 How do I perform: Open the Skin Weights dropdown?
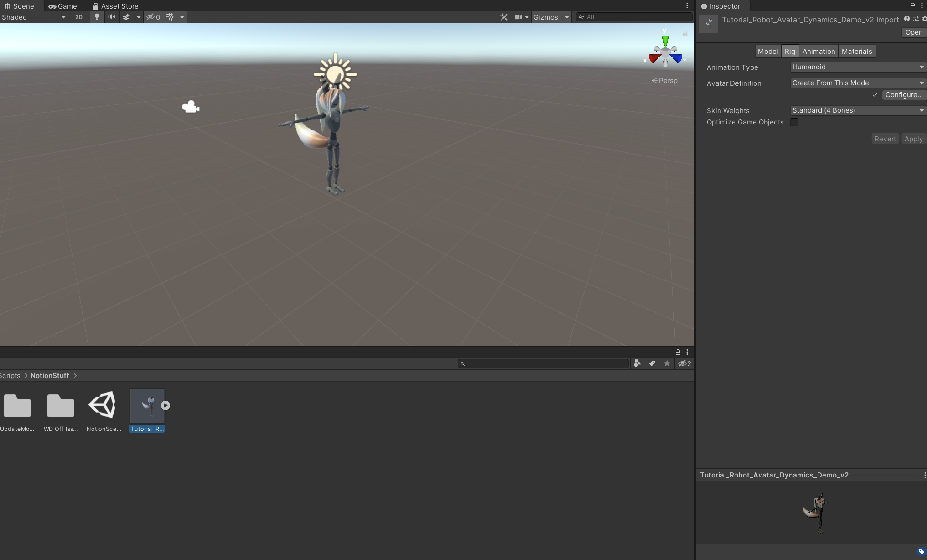coord(858,110)
